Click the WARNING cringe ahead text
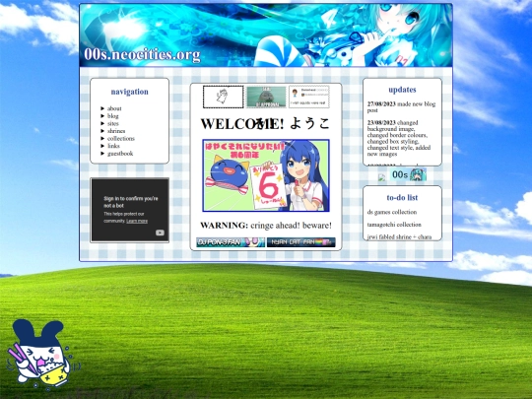This screenshot has height=399, width=532. [266, 226]
